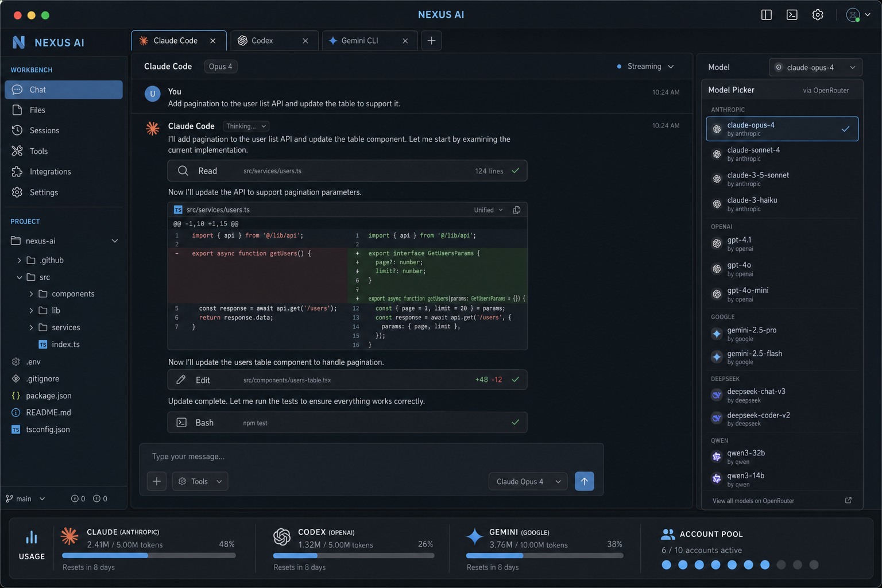The height and width of the screenshot is (588, 882).
Task: Open Settings in the workbench sidebar
Action: point(64,192)
